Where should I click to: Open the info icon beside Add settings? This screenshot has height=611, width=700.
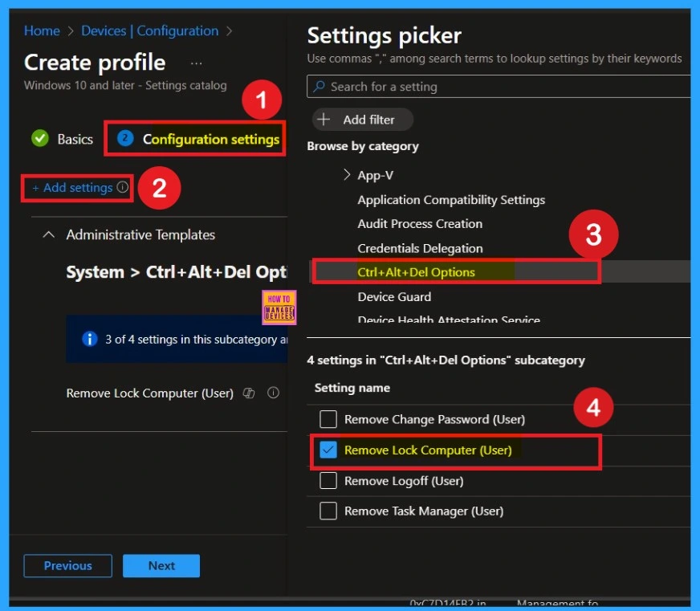coord(122,187)
